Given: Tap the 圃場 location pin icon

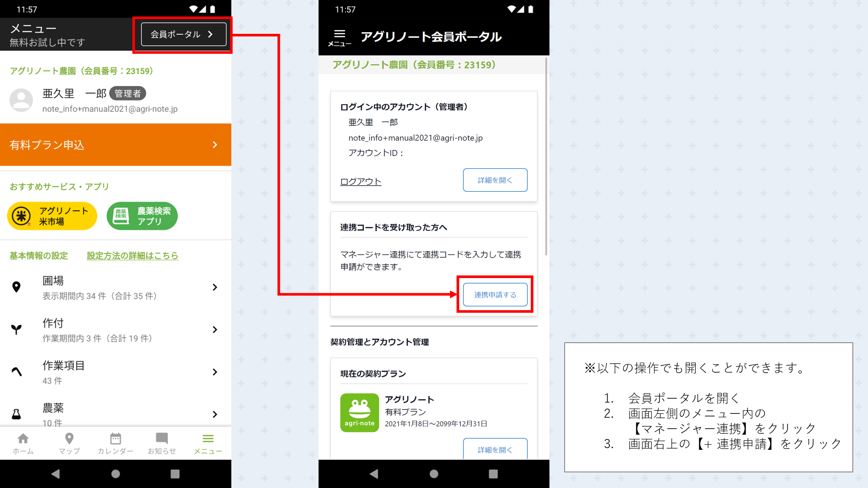Looking at the screenshot, I should pyautogui.click(x=16, y=287).
